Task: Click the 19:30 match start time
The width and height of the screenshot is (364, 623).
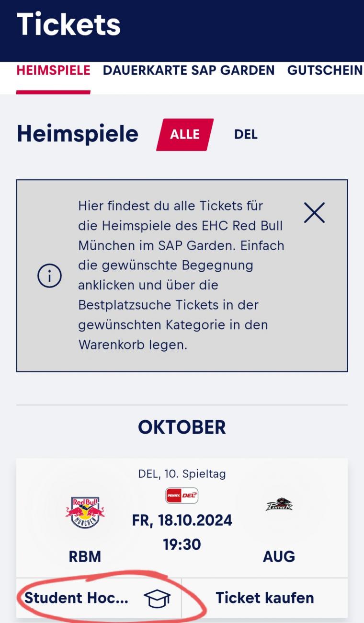Action: (182, 545)
